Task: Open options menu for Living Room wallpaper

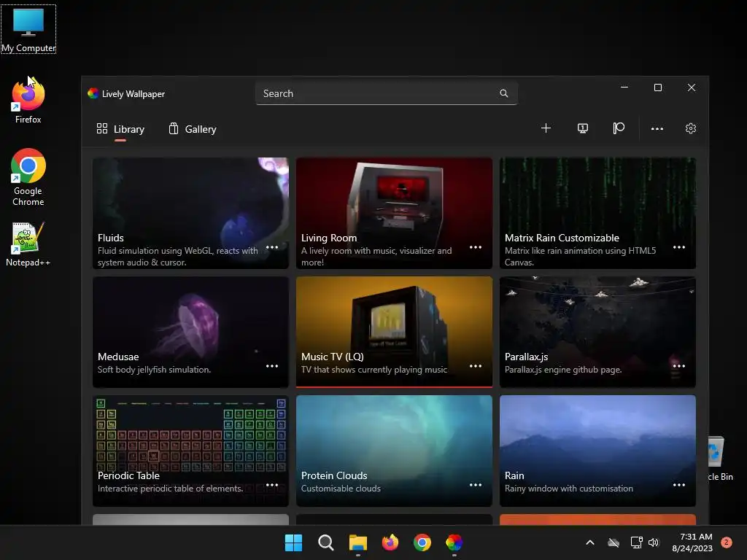Action: coord(476,247)
